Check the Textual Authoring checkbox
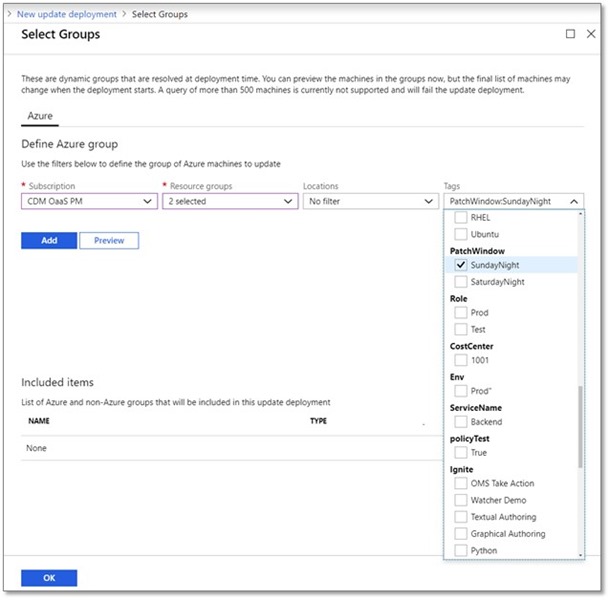The width and height of the screenshot is (610, 600). tap(461, 517)
